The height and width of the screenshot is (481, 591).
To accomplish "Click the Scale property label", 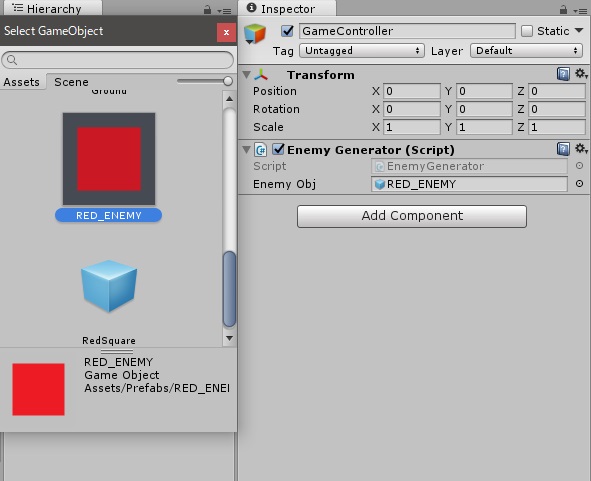I will click(x=268, y=127).
